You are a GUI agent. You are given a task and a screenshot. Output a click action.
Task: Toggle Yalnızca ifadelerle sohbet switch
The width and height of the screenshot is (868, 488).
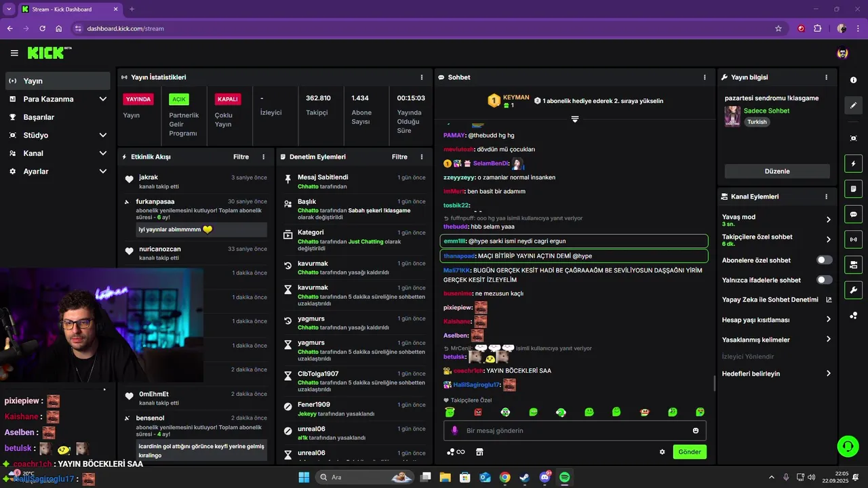pyautogui.click(x=825, y=280)
